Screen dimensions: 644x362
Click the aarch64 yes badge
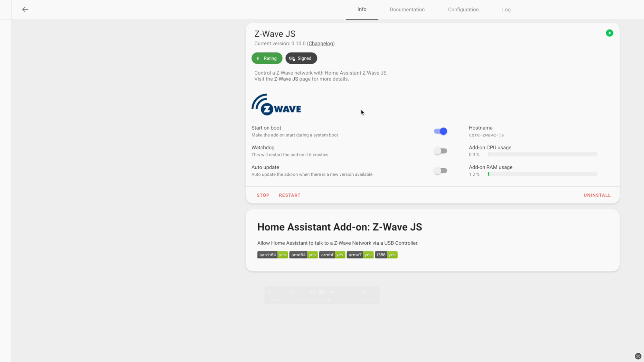(x=272, y=255)
